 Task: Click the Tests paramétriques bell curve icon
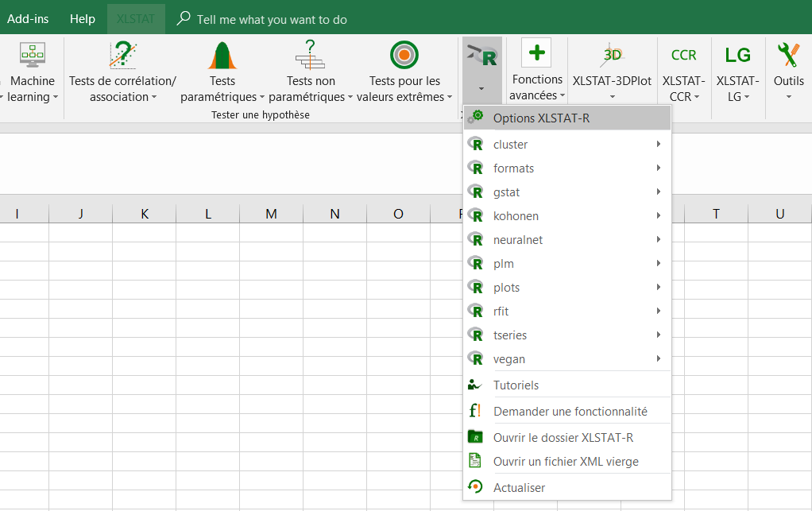(x=222, y=56)
